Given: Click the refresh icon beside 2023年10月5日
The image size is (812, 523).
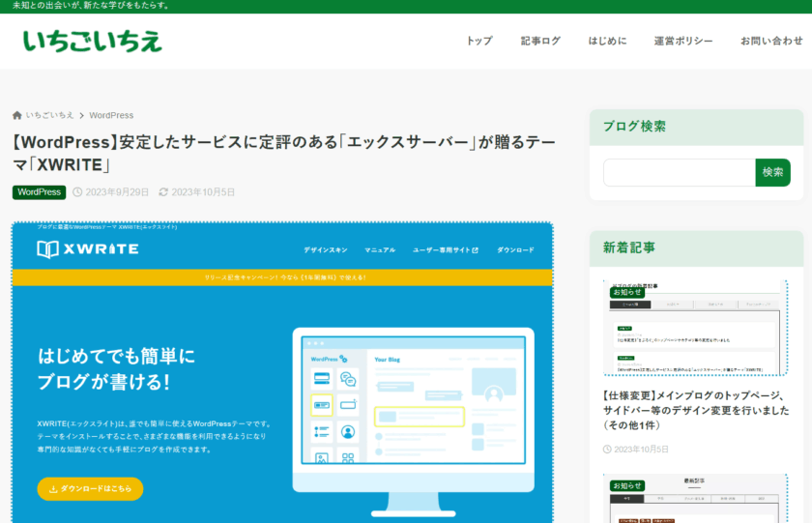Looking at the screenshot, I should click(163, 192).
